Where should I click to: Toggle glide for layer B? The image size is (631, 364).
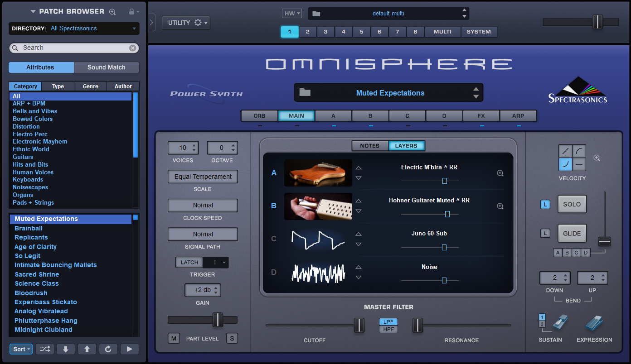pos(567,253)
